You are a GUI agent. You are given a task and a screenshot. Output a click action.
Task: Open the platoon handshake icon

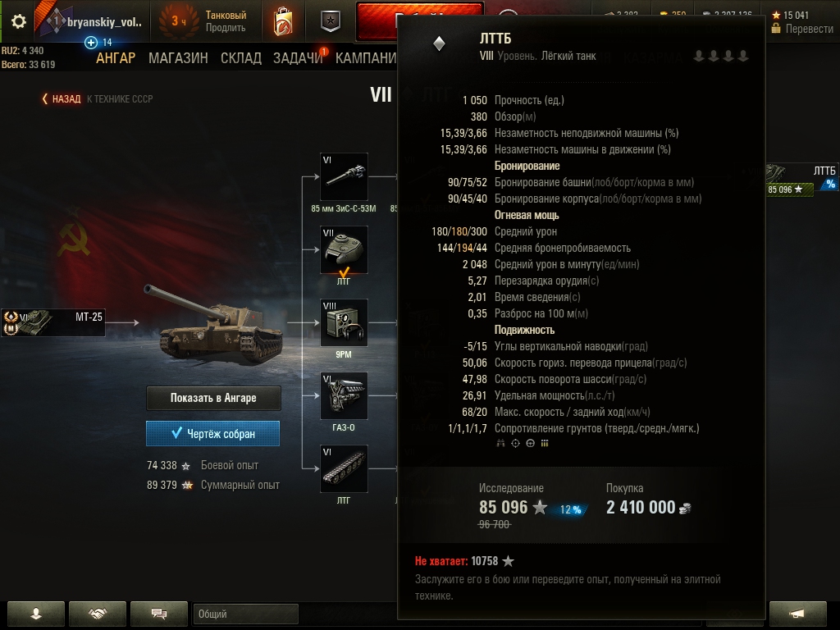click(98, 614)
